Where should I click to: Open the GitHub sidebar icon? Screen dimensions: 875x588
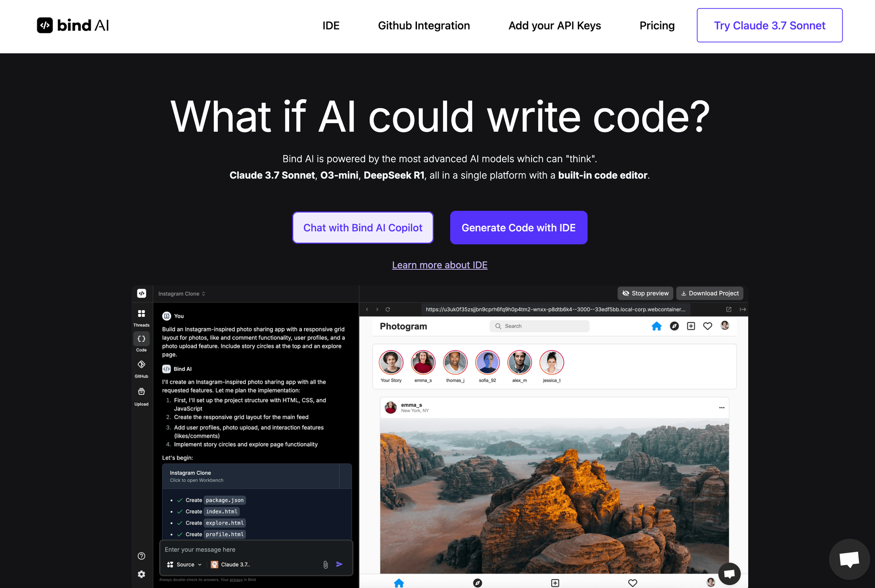pos(141,365)
